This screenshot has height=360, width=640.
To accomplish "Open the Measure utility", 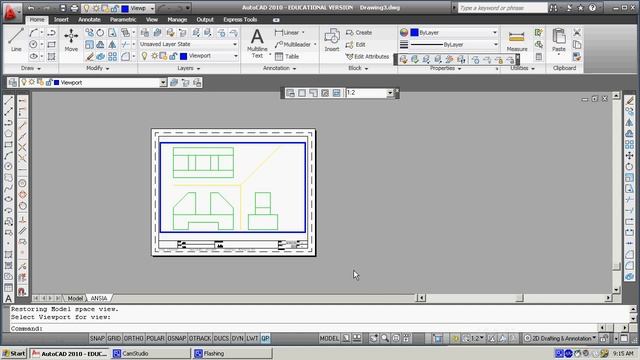I will 517,40.
